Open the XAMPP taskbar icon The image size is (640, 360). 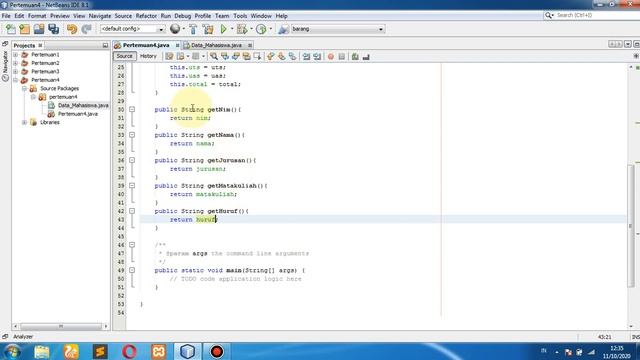click(158, 351)
